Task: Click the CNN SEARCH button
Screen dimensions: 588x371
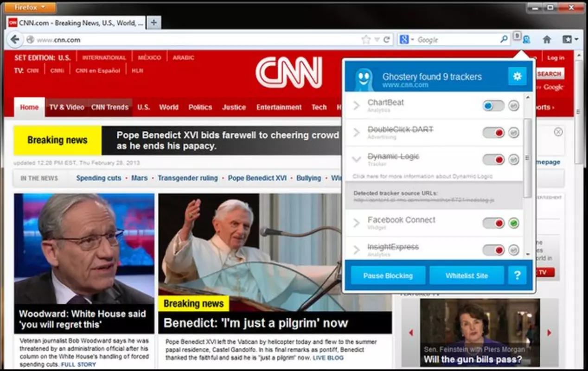Action: coord(550,74)
